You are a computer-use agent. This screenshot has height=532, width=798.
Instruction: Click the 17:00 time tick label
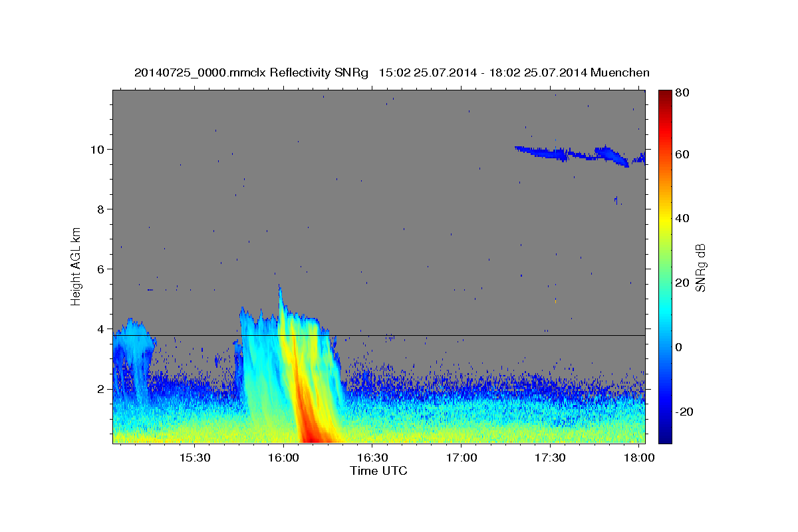pos(462,458)
